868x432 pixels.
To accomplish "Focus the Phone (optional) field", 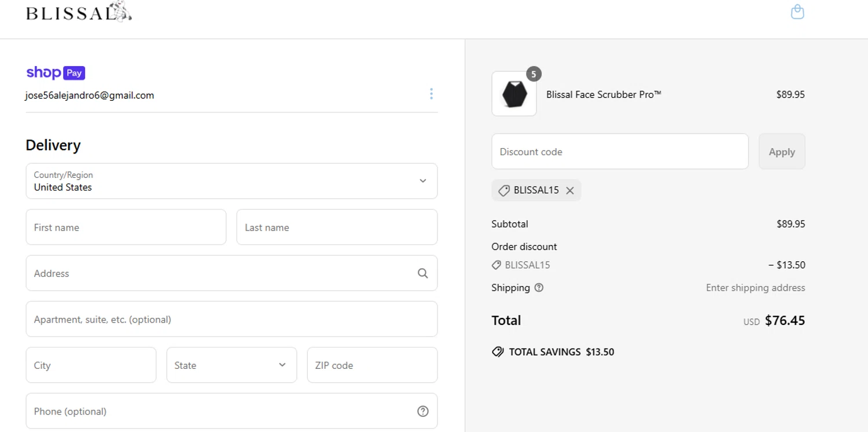I will [x=231, y=411].
